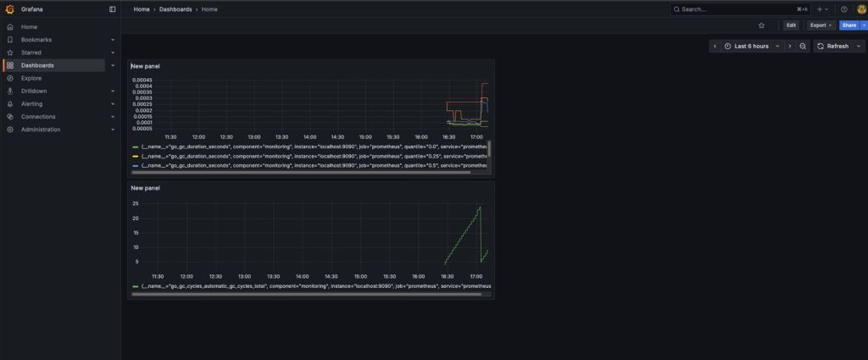The image size is (868, 360).
Task: Shift time range forward with right arrow
Action: coord(790,46)
